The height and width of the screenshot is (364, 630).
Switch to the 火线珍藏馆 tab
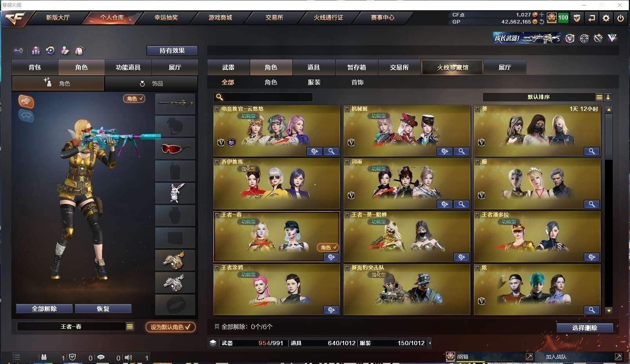[x=452, y=67]
